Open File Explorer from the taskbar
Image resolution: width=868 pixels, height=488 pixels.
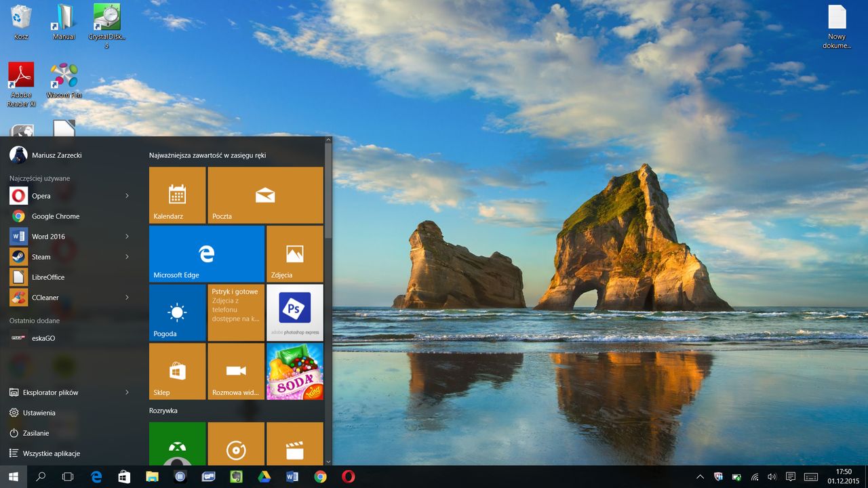(152, 476)
